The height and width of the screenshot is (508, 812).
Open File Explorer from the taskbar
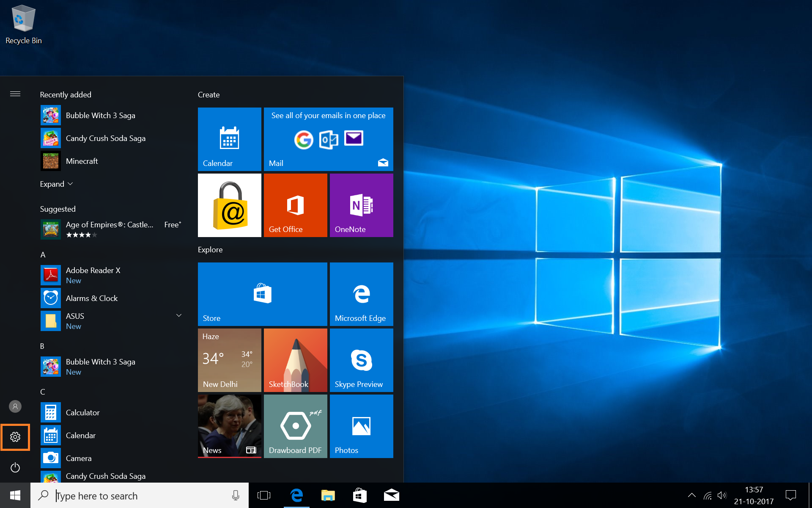[x=328, y=495]
